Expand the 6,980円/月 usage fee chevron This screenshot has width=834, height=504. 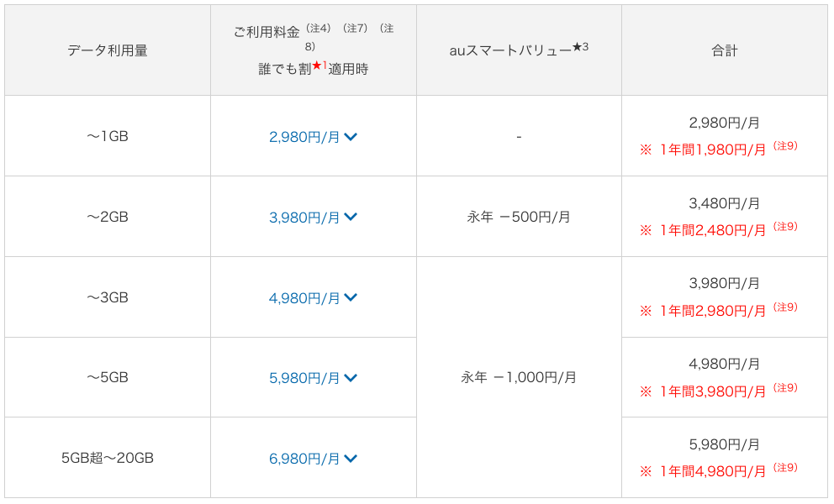(x=351, y=459)
